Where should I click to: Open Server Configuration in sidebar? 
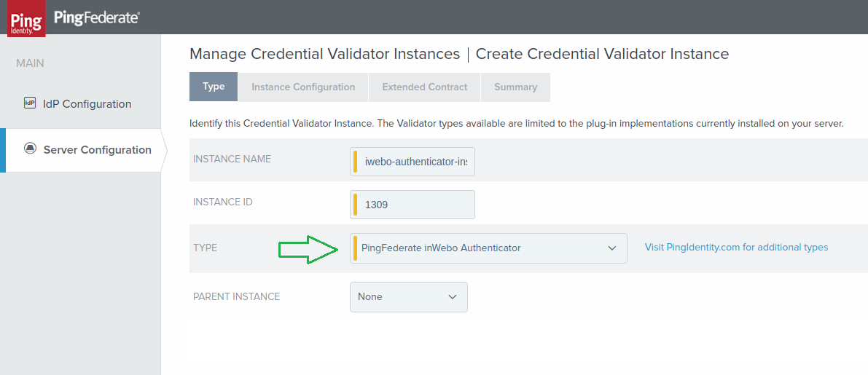(x=97, y=150)
